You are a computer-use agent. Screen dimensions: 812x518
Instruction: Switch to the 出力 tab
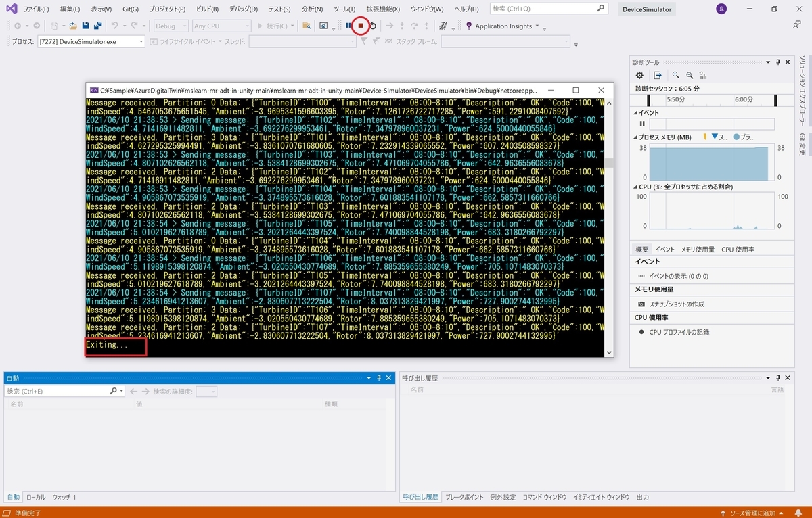tap(643, 497)
